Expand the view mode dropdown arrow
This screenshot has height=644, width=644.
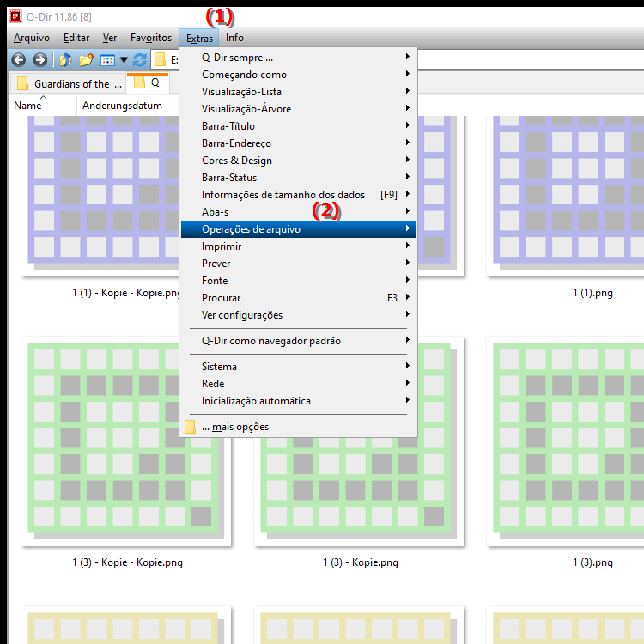point(124,60)
